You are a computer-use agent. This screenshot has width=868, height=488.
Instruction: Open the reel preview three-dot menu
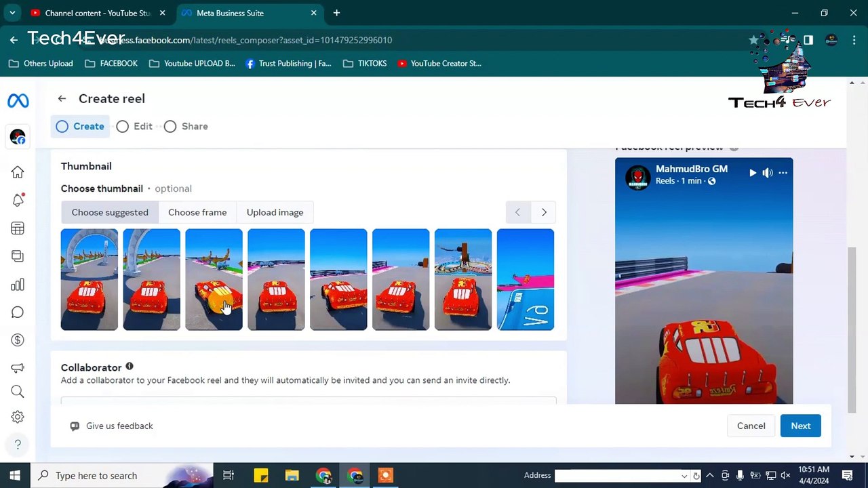[x=783, y=173]
